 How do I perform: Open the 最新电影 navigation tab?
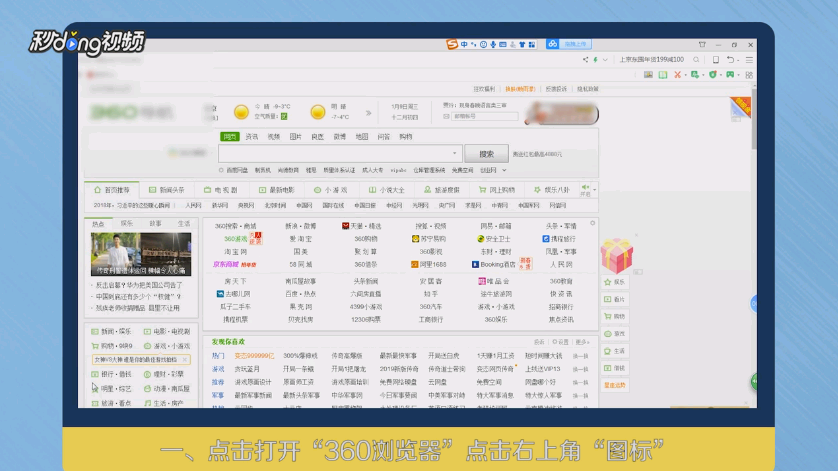point(277,190)
